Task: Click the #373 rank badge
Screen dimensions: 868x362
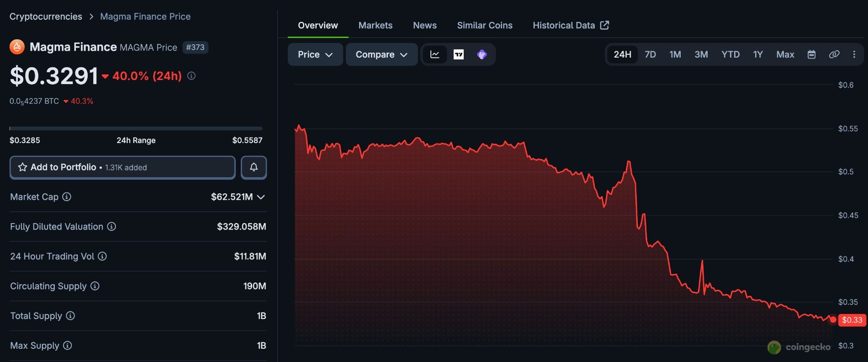Action: (195, 47)
